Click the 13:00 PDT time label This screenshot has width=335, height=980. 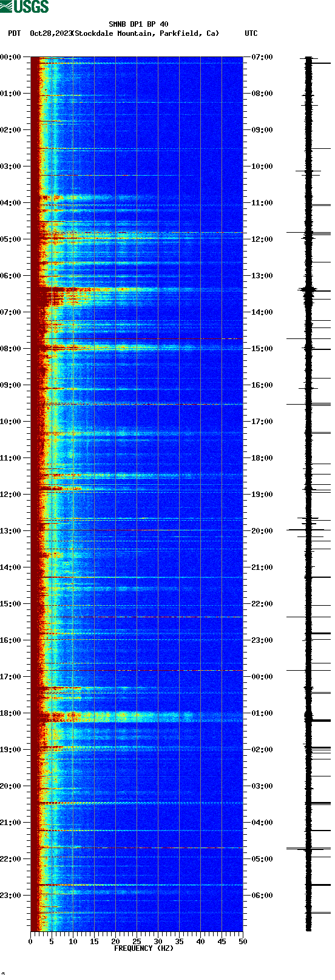[10, 531]
